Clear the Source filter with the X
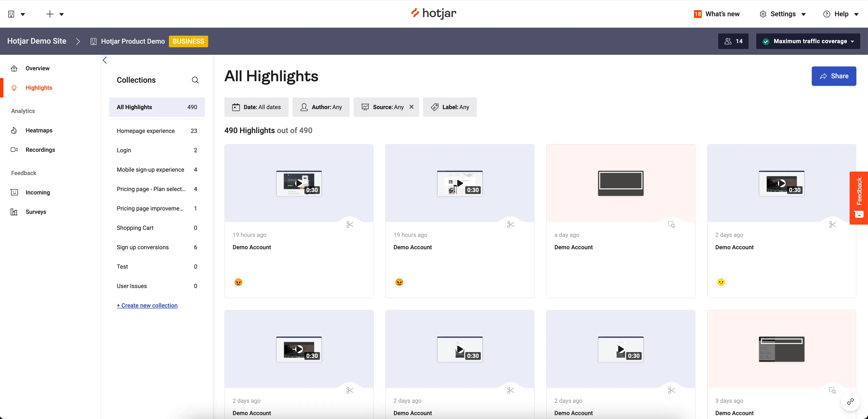 coord(411,107)
